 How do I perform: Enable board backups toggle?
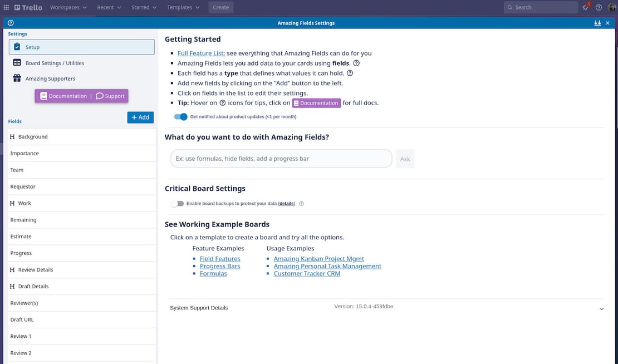click(177, 204)
